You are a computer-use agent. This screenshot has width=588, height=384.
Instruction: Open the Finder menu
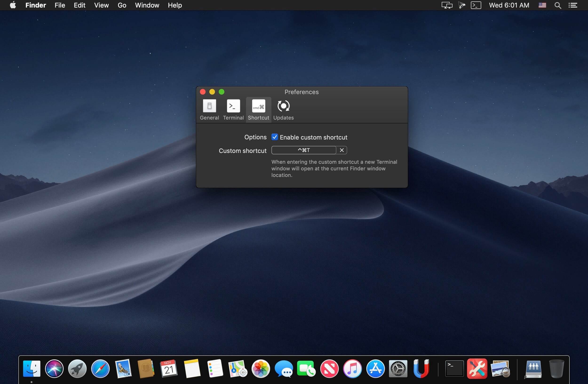[36, 5]
